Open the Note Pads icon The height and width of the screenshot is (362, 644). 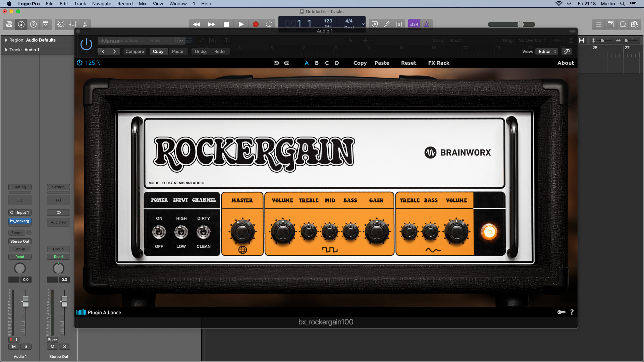tap(610, 24)
